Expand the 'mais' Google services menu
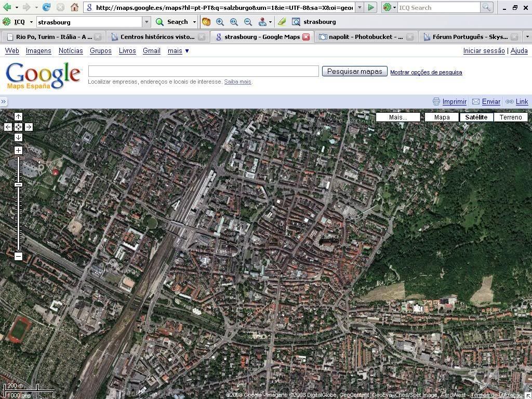 pos(178,50)
